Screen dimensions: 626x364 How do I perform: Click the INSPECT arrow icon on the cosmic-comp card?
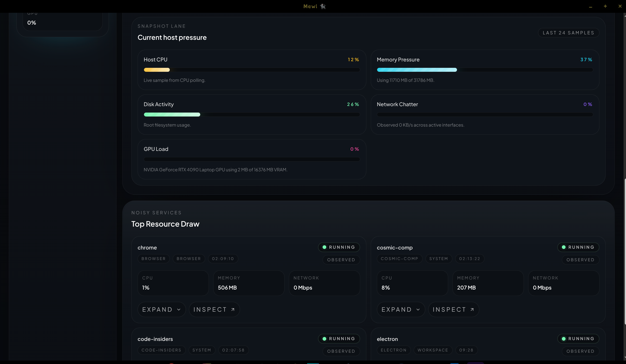(472, 309)
